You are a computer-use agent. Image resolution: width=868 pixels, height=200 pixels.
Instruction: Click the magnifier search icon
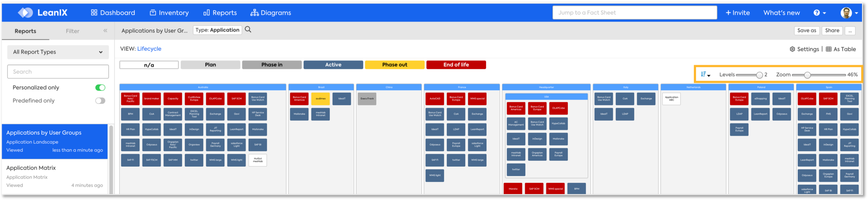[248, 30]
